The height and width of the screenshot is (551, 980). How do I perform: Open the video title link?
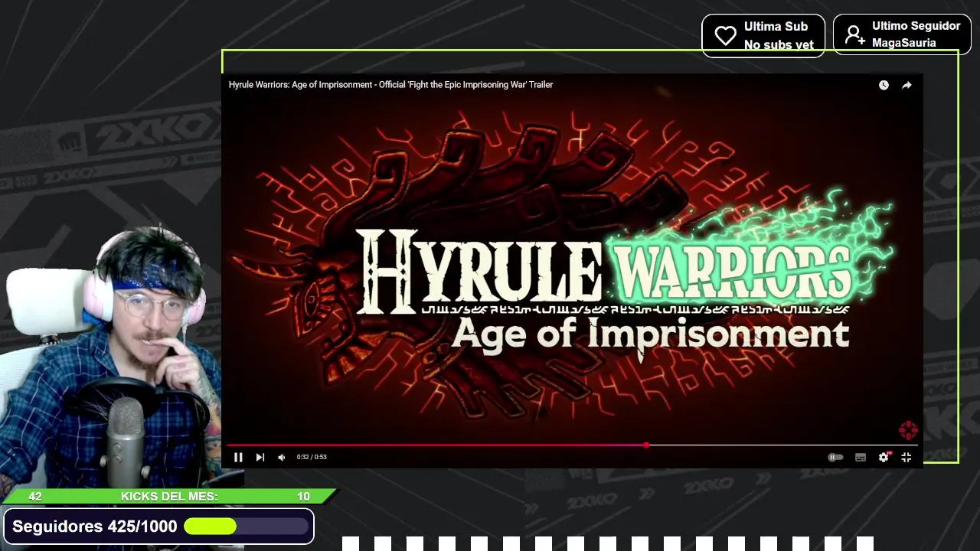(x=390, y=85)
